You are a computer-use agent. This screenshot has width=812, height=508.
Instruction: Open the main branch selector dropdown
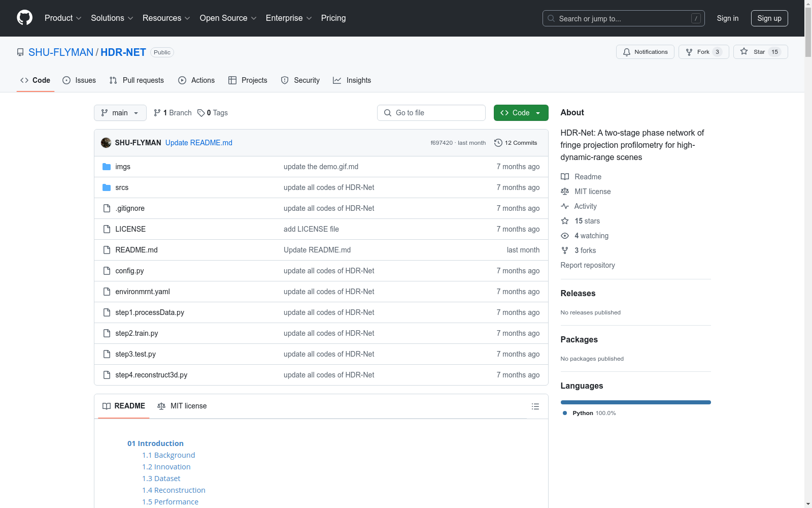click(x=120, y=113)
